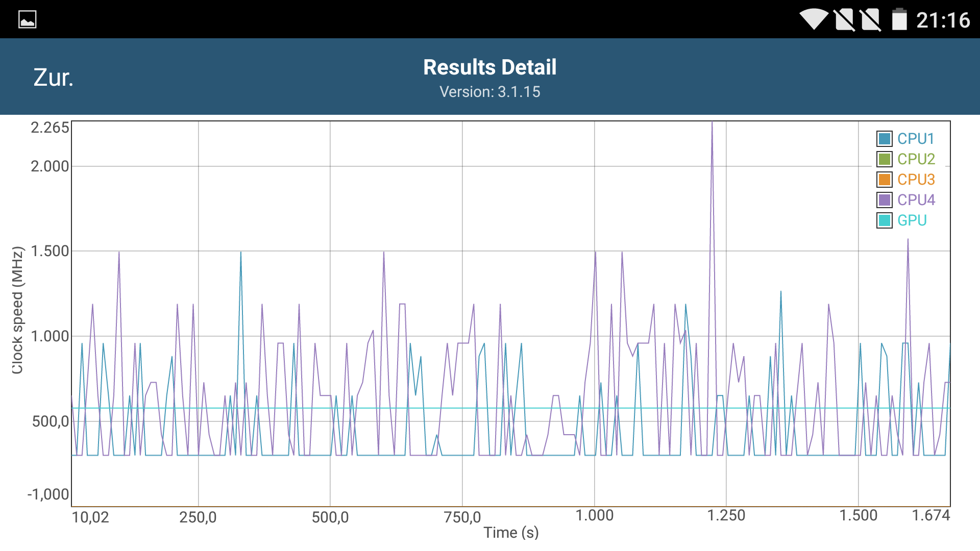Tap the second no-SIM card icon
Viewport: 980px width, 551px height.
pyautogui.click(x=871, y=20)
